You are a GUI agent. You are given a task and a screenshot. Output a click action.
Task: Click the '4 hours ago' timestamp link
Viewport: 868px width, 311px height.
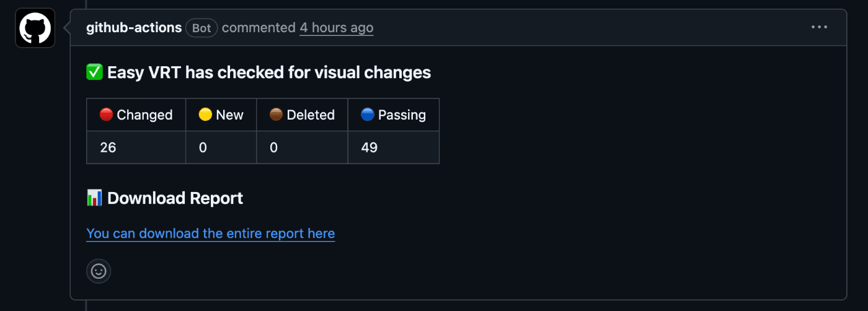[x=337, y=28]
